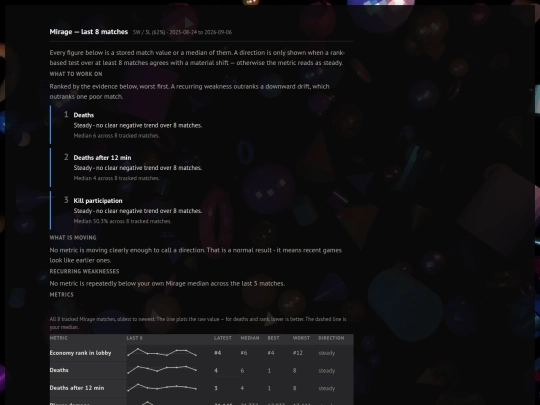Click the 'DIRECTION' column header
The width and height of the screenshot is (540, 405).
(331, 338)
